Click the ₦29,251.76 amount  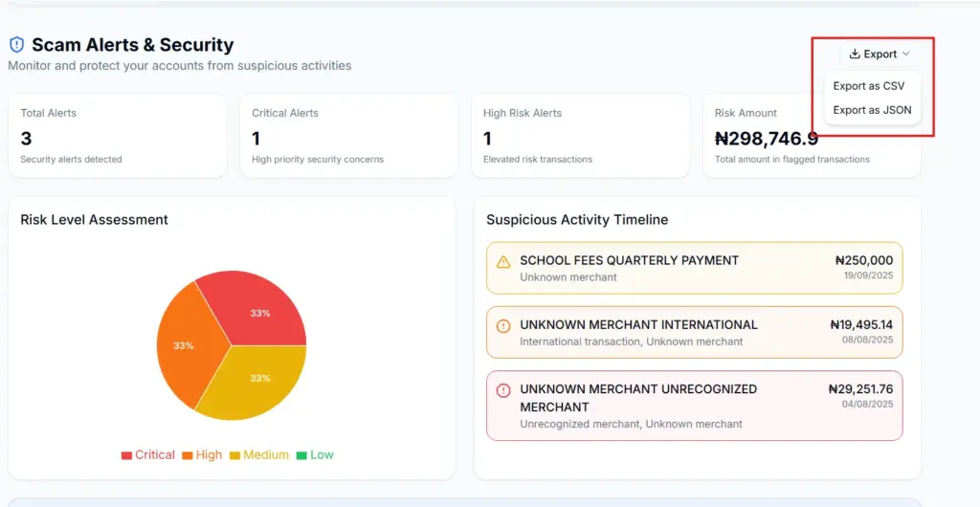[x=860, y=389]
